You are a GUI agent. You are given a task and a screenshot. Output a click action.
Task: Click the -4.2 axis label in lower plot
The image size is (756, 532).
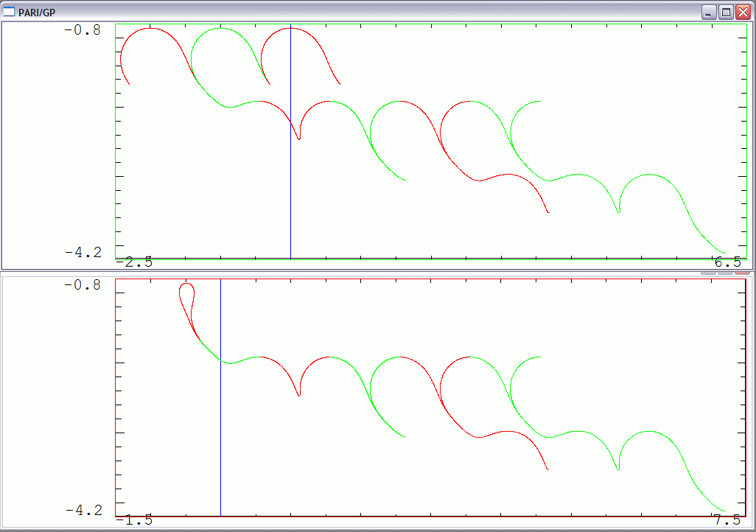pyautogui.click(x=83, y=510)
